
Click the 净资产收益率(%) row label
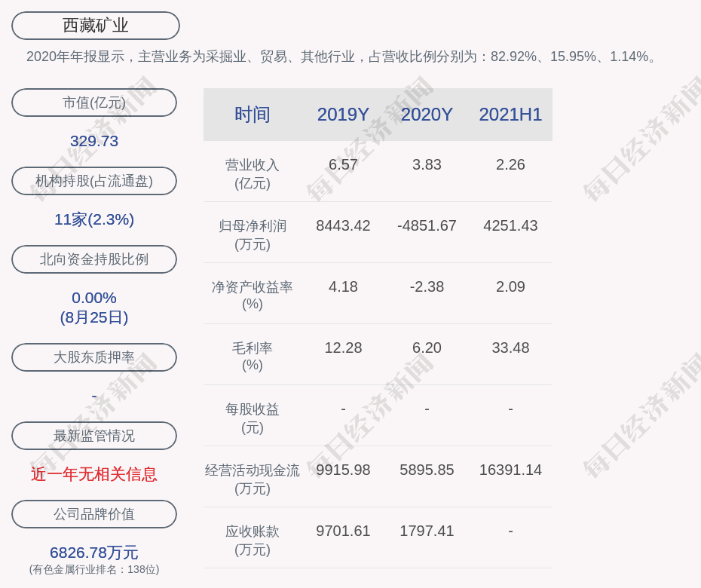253,295
